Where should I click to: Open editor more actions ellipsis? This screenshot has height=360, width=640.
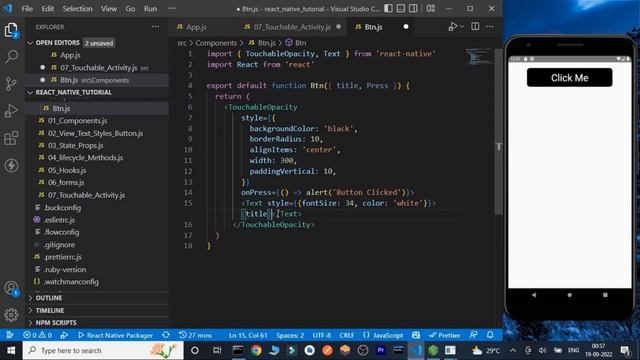489,27
